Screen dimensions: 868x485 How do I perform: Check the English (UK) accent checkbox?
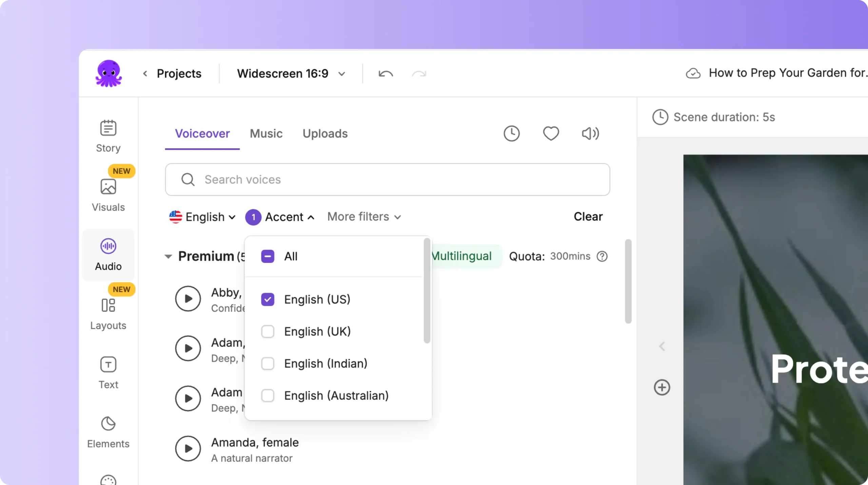tap(268, 331)
